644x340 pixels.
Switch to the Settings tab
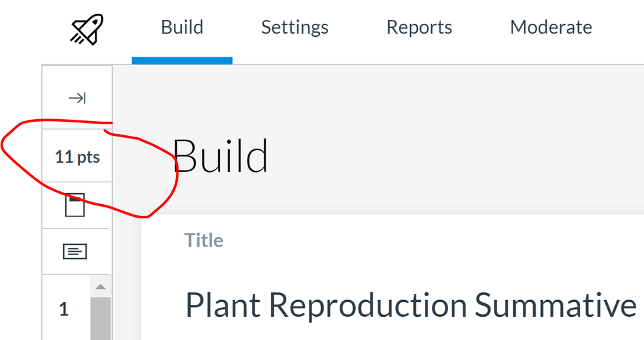click(x=295, y=28)
